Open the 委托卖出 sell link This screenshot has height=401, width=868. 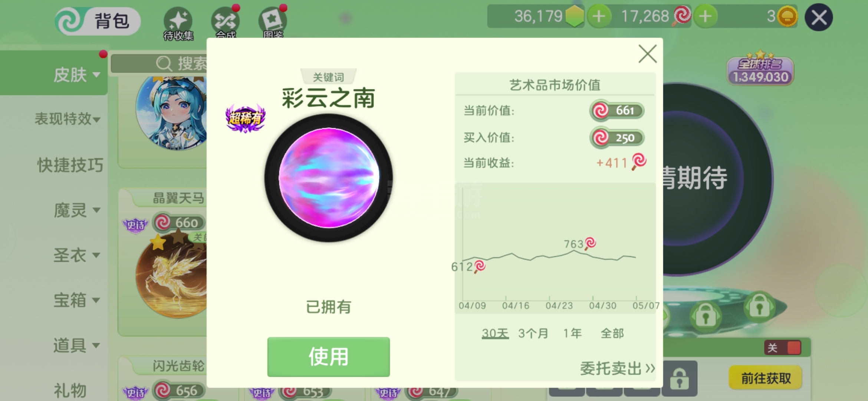coord(618,368)
